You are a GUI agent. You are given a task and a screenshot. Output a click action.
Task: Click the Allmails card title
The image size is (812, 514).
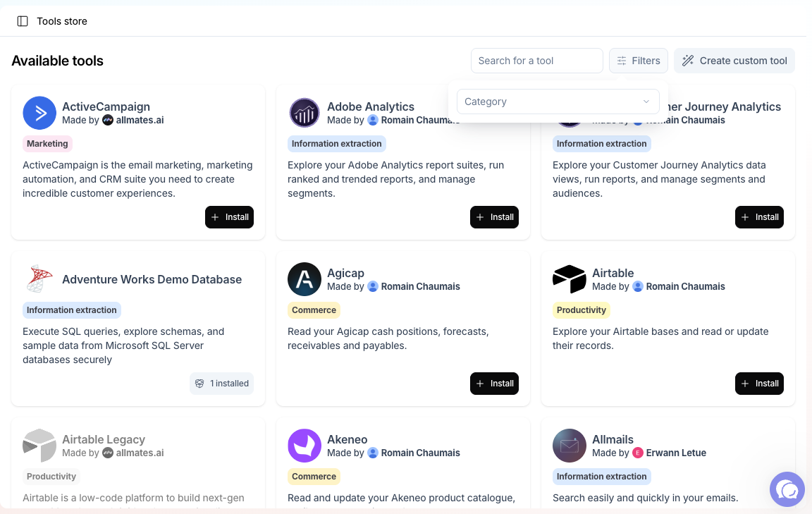[613, 439]
